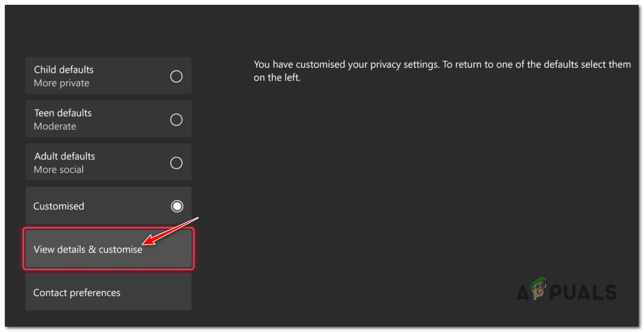
Task: Enable the Adult defaults radio option
Action: 176,163
